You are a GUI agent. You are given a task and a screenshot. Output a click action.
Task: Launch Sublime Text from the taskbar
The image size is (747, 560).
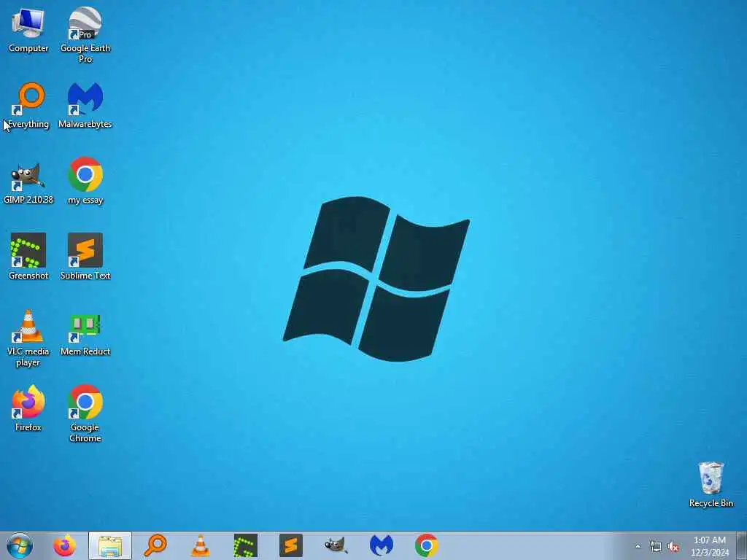pos(291,545)
